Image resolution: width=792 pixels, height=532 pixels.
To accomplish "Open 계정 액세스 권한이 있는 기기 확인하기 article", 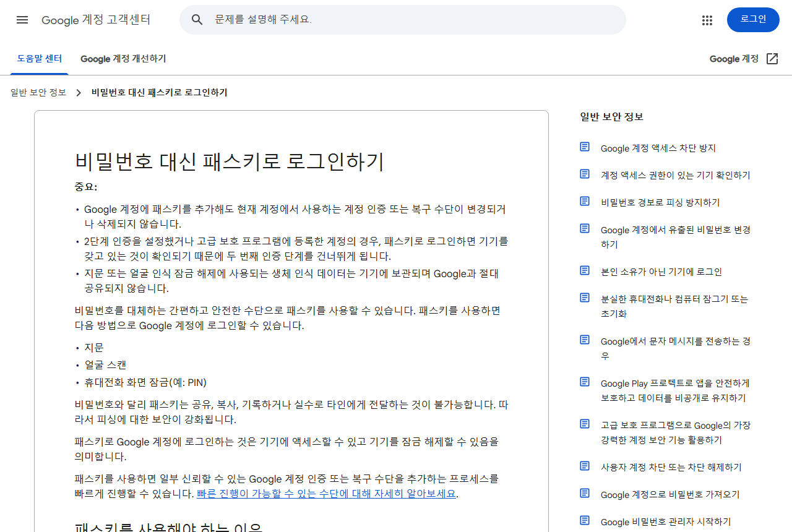I will (676, 176).
